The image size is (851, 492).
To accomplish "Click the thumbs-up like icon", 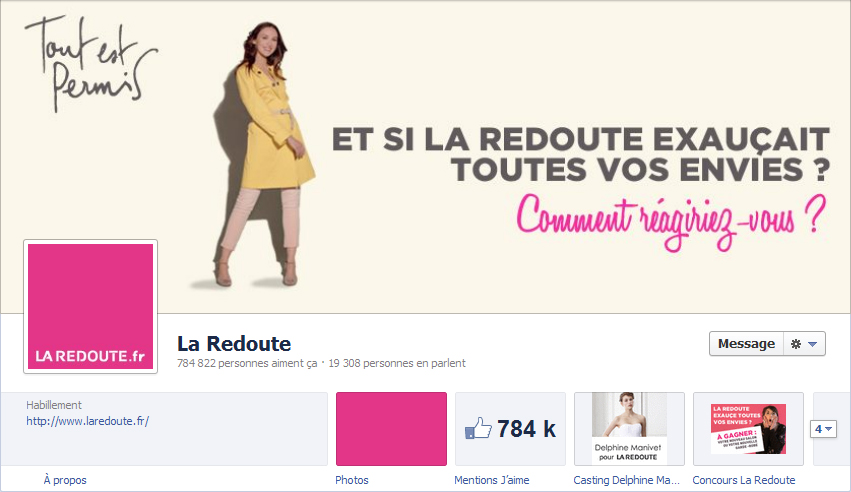I will [478, 429].
